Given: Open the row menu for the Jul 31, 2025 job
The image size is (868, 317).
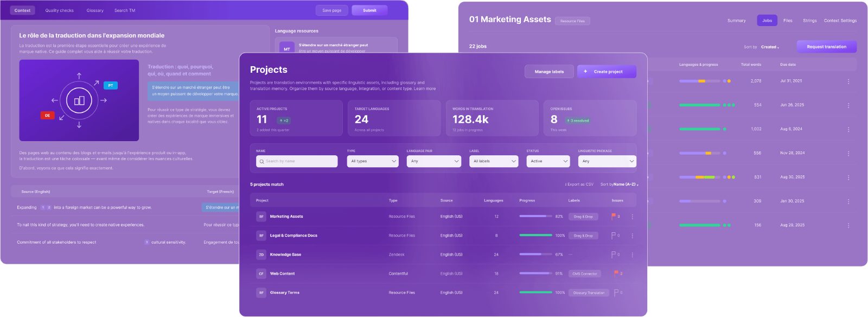Looking at the screenshot, I should [848, 81].
